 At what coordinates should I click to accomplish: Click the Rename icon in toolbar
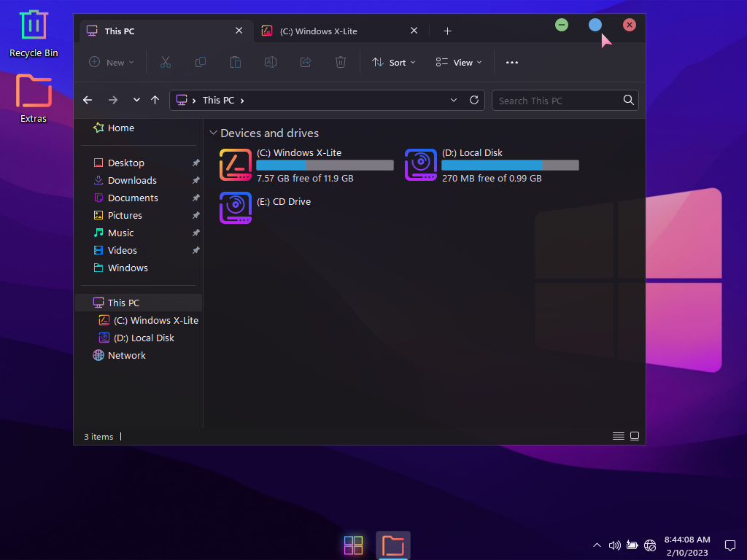(271, 63)
